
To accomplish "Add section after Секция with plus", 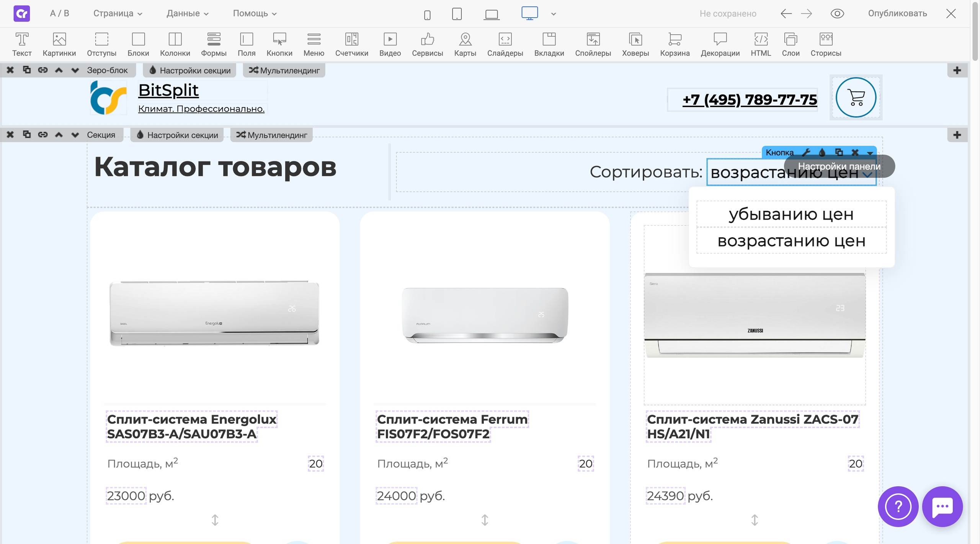I will coord(957,135).
